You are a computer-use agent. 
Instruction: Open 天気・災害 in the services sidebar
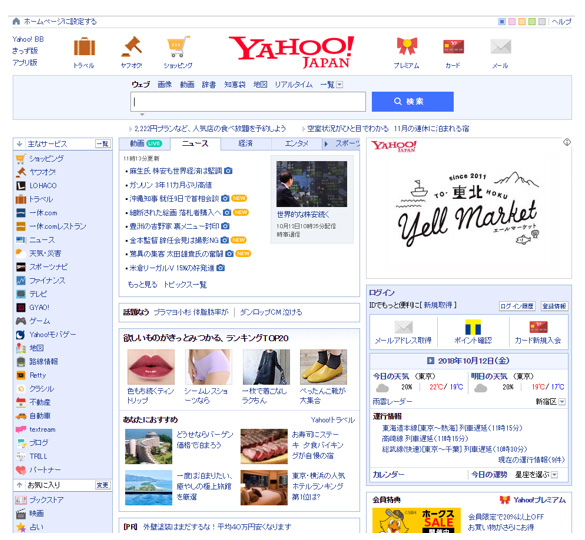pyautogui.click(x=45, y=253)
